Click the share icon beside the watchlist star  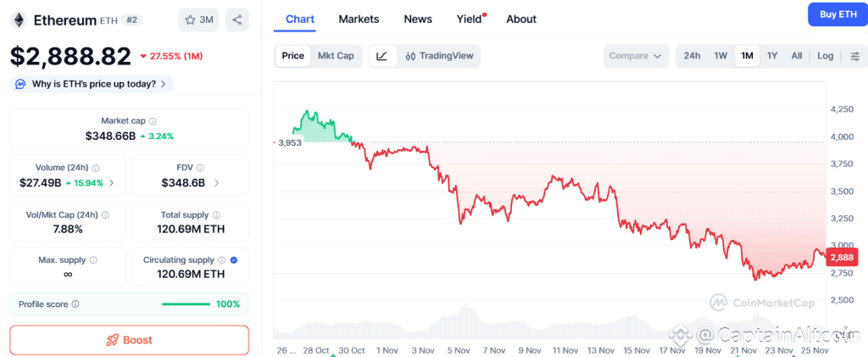[236, 20]
